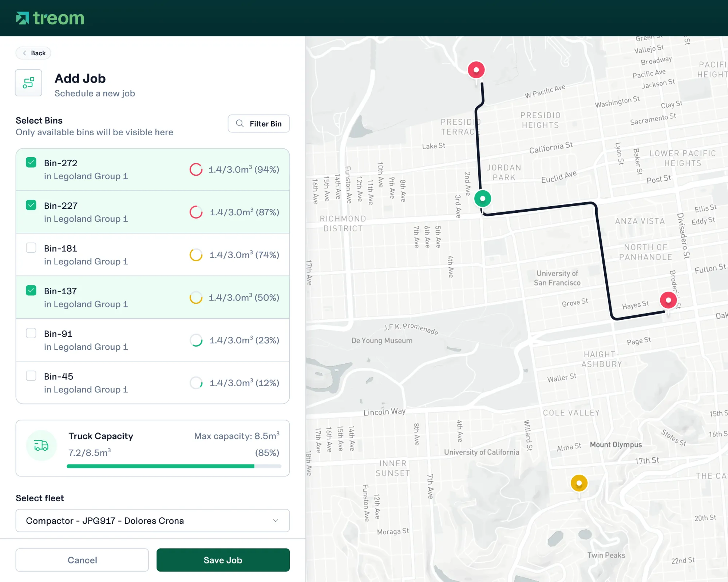Check the Bin-91 checkbox

31,333
